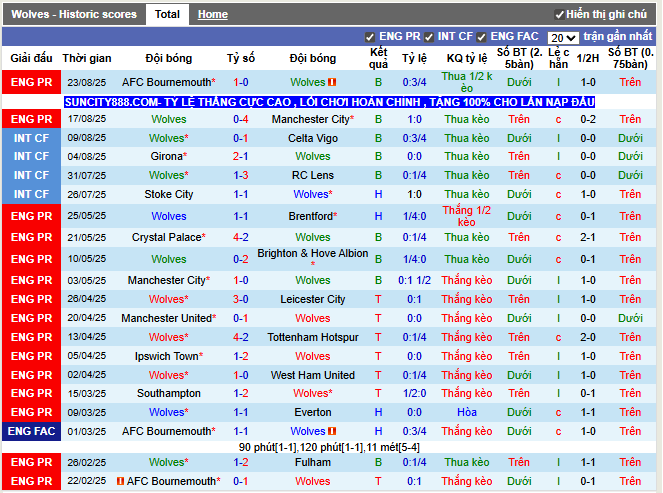Open RC Lens team link
The width and height of the screenshot is (663, 493).
click(313, 175)
